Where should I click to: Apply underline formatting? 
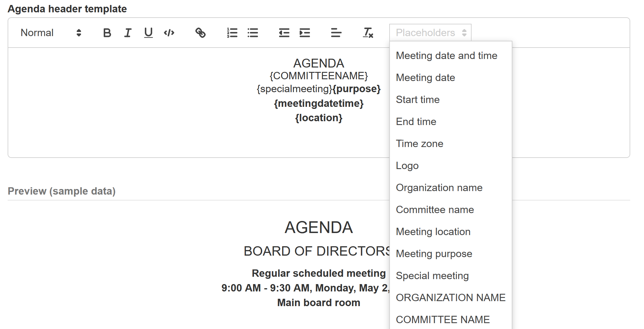click(x=148, y=33)
